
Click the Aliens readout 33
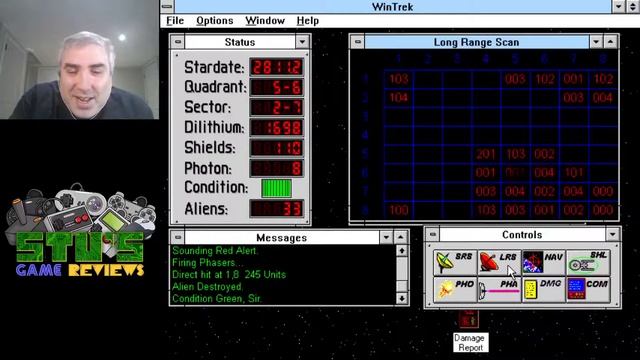[277, 209]
